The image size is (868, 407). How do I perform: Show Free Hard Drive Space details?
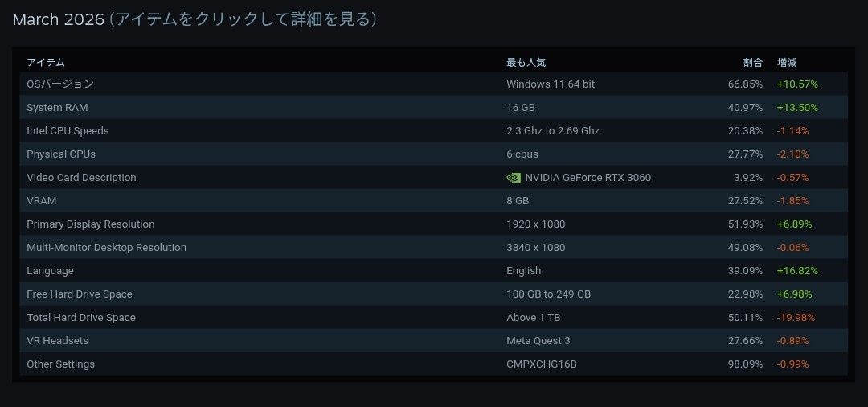80,294
